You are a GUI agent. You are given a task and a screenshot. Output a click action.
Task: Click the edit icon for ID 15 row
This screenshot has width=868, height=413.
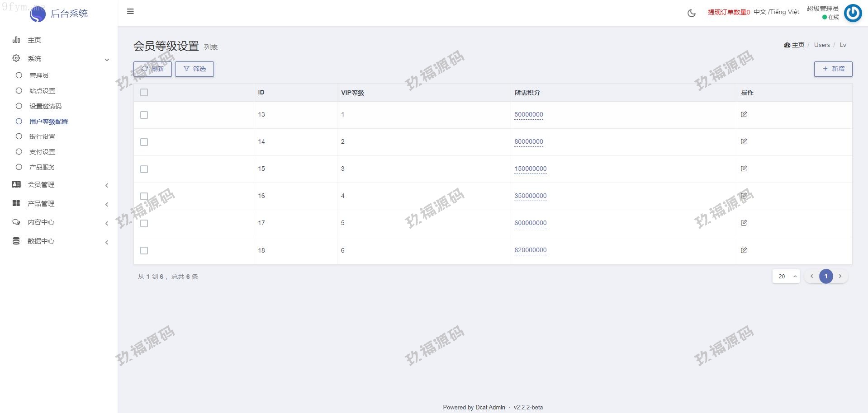[744, 169]
